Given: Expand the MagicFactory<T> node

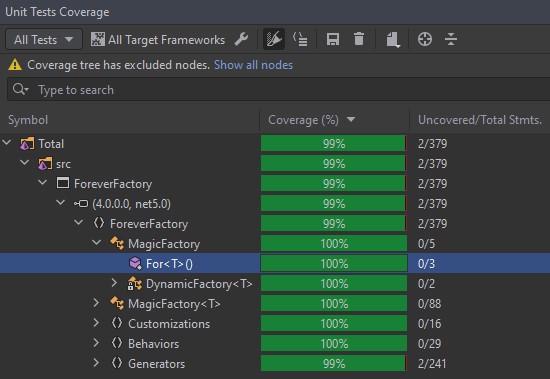Looking at the screenshot, I should click(x=96, y=303).
